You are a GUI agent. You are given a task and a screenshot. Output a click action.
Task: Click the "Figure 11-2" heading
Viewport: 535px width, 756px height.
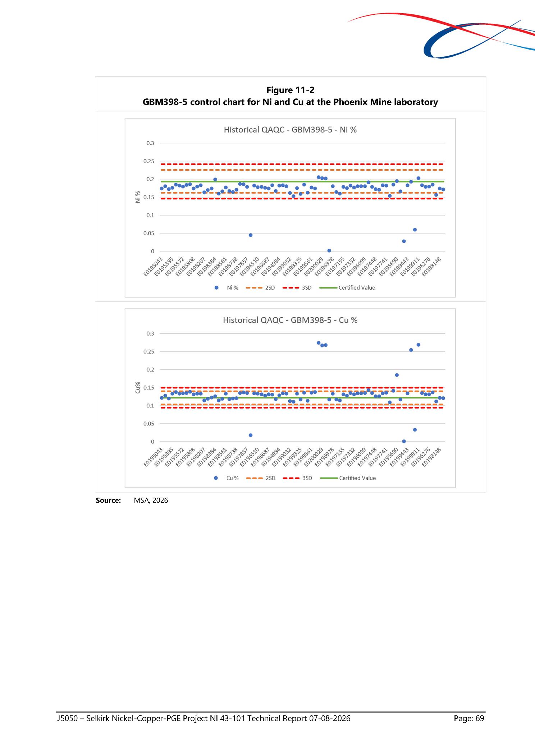[x=290, y=90]
